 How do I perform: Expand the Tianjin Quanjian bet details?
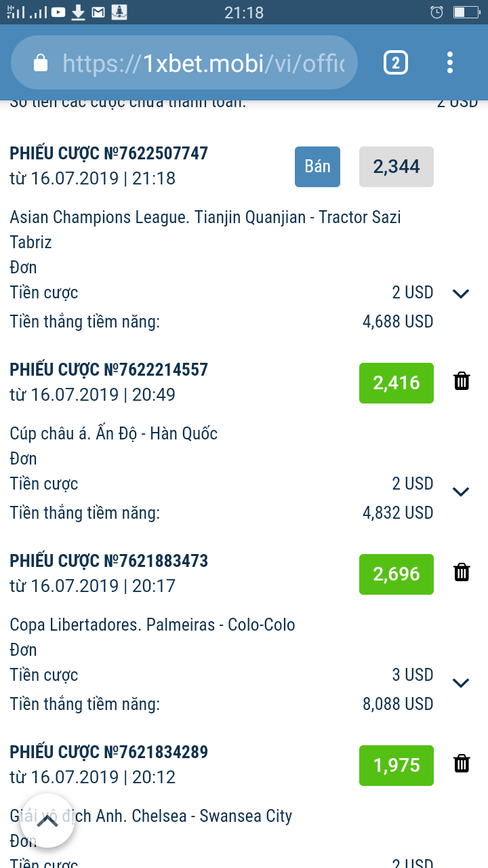point(461,294)
